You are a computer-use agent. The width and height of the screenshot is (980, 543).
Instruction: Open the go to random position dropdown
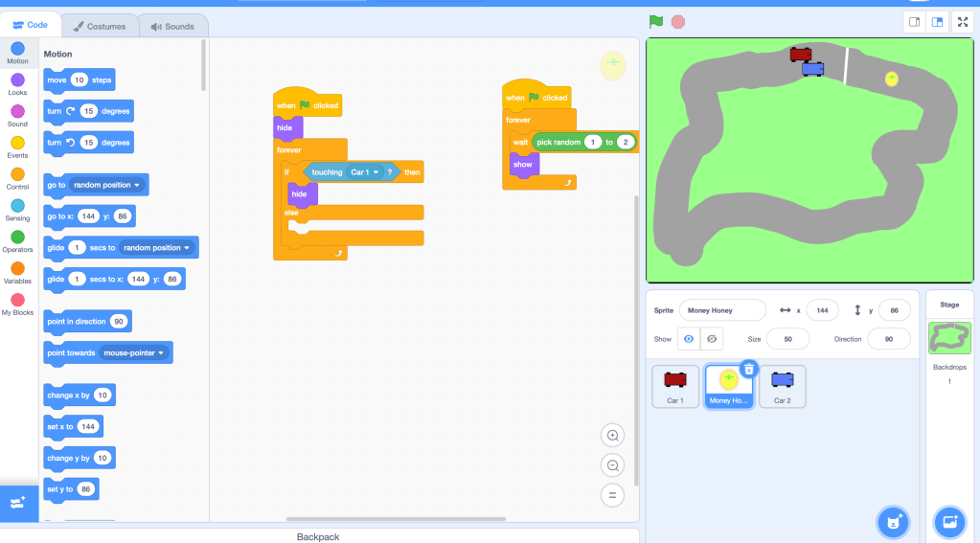pos(138,185)
